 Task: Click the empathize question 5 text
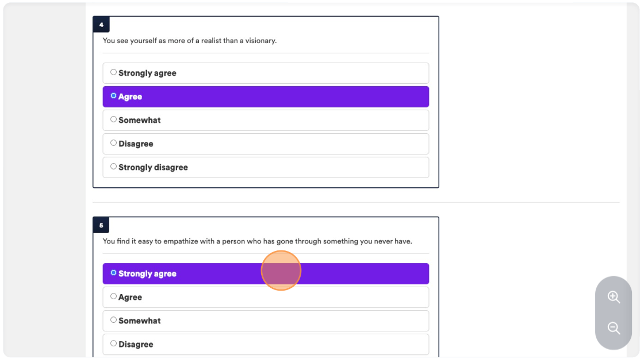[x=257, y=241]
